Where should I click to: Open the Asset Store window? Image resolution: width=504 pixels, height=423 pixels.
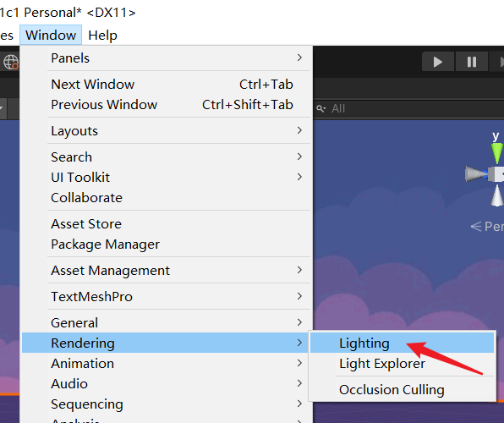click(166, 224)
